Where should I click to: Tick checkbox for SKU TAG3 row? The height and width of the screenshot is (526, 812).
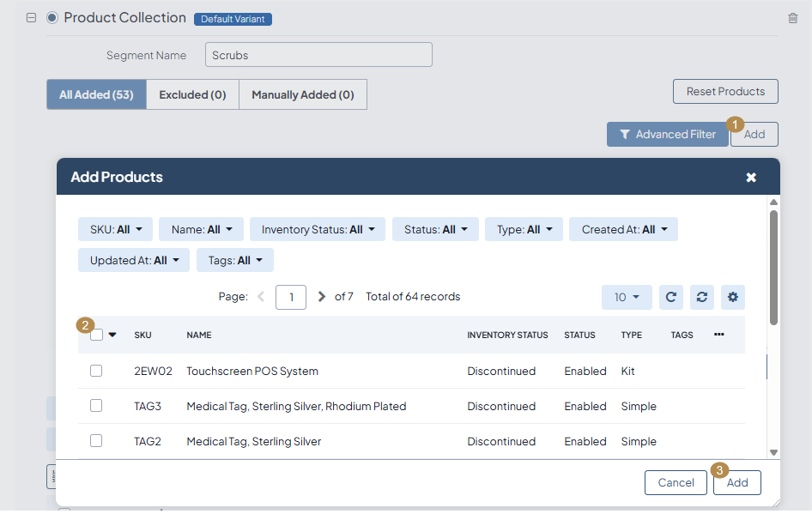(x=96, y=406)
